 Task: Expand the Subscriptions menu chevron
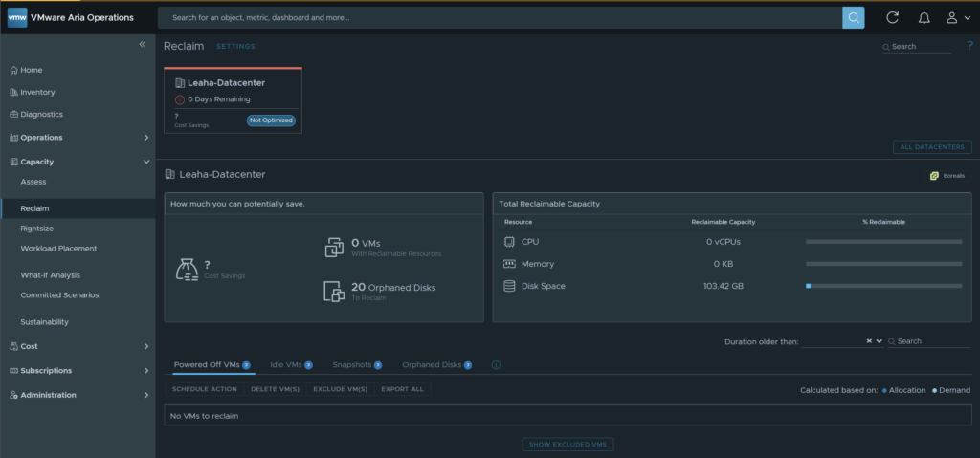click(146, 371)
